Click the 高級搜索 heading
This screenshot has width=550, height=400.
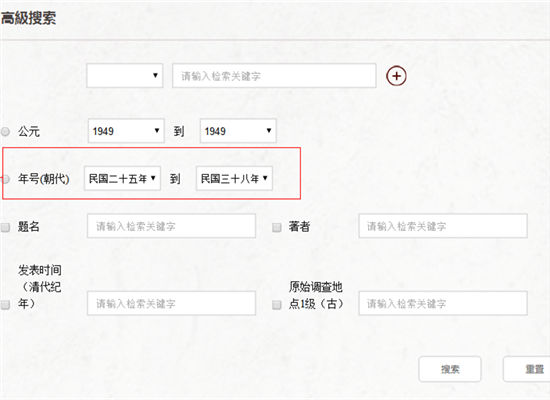[28, 18]
